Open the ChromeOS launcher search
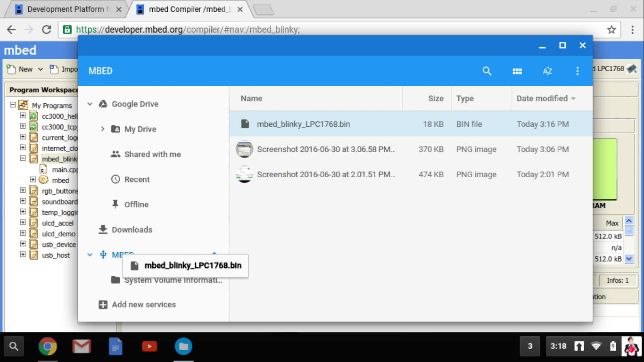 pos(14,347)
